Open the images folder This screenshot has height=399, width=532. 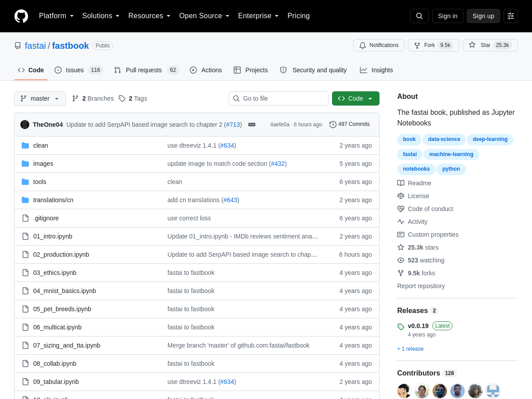point(43,164)
